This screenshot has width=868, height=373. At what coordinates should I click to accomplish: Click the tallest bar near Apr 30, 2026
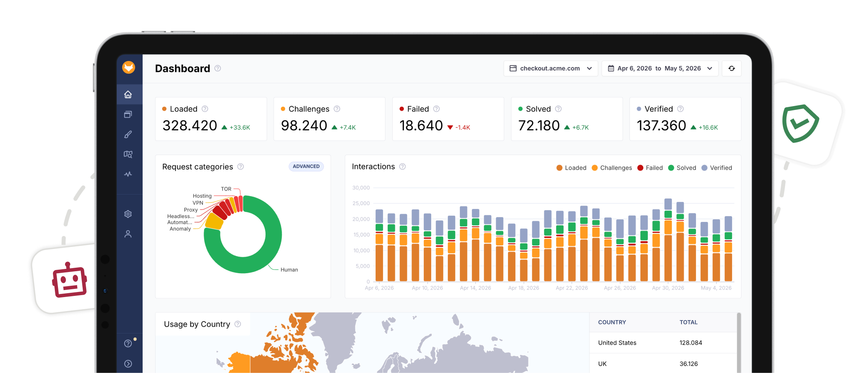click(668, 240)
